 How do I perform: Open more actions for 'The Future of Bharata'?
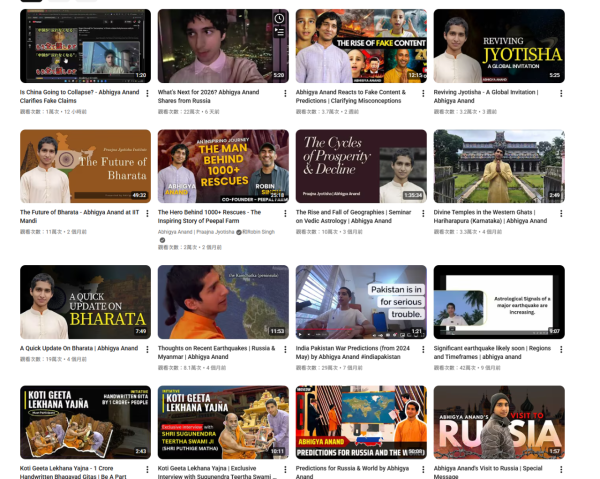pos(148,213)
